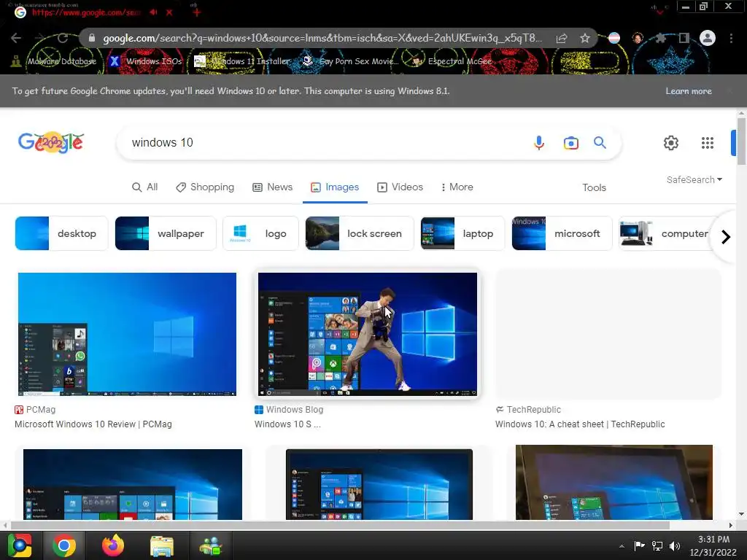Open File Explorer from the taskbar
The width and height of the screenshot is (747, 560).
point(162,546)
